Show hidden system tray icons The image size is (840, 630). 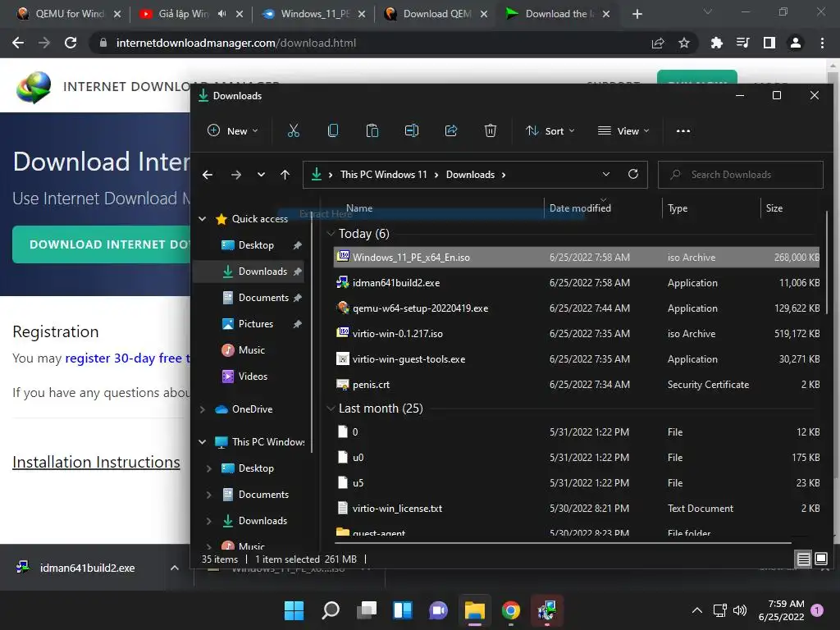coord(696,610)
